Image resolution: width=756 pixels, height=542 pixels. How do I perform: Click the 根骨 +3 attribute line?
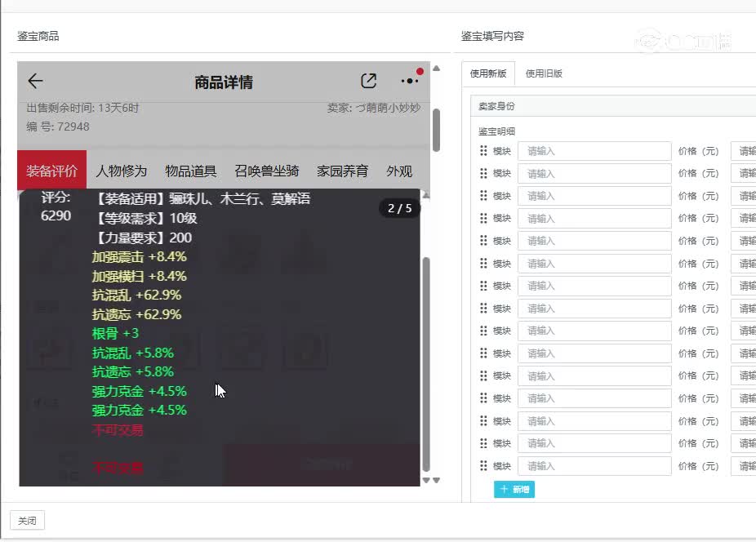pos(115,333)
